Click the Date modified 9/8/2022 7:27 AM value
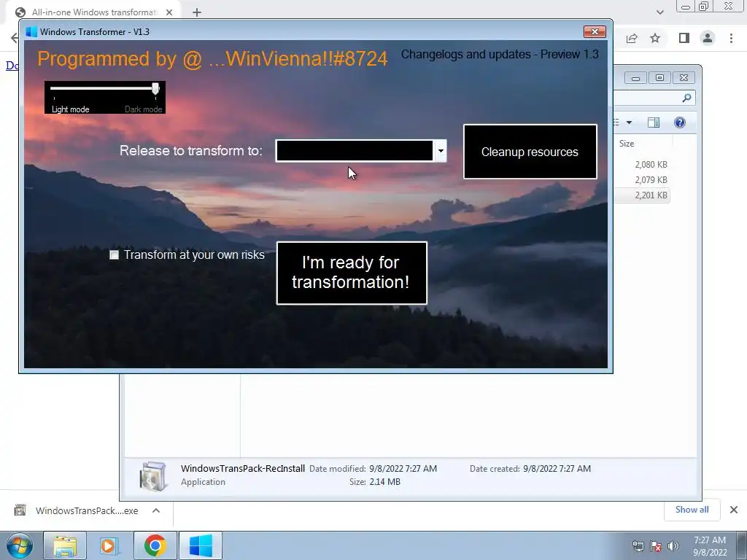Viewport: 747px width, 560px height. (403, 469)
